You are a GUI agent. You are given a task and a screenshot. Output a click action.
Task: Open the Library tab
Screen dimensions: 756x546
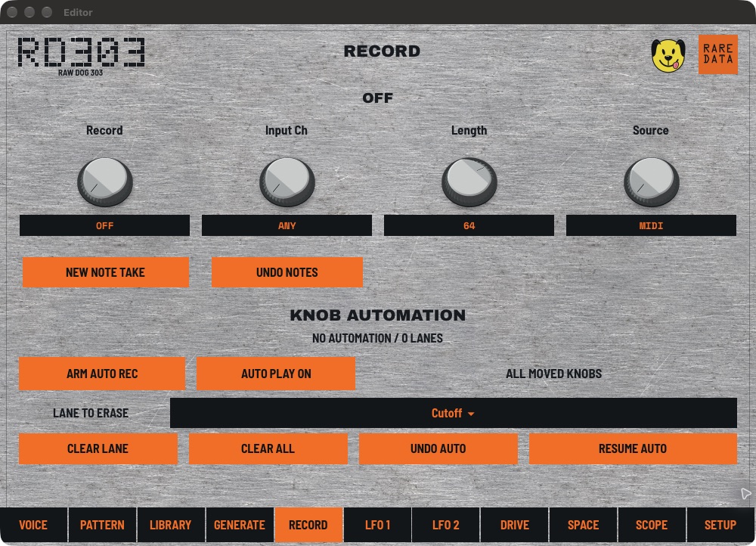click(x=171, y=525)
